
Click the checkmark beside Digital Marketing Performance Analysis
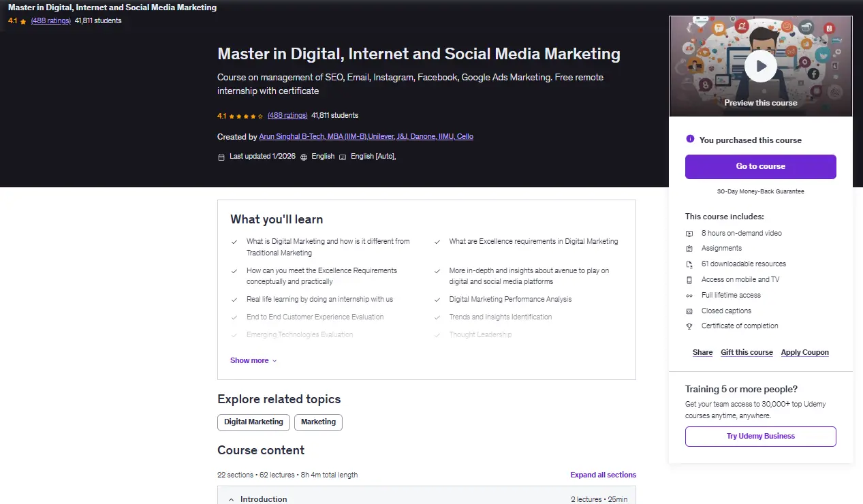437,300
